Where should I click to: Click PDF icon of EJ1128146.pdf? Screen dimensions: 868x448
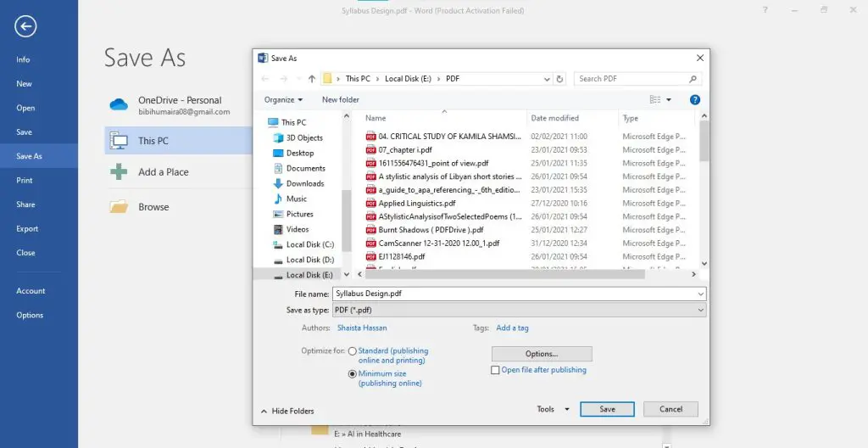[x=371, y=257]
